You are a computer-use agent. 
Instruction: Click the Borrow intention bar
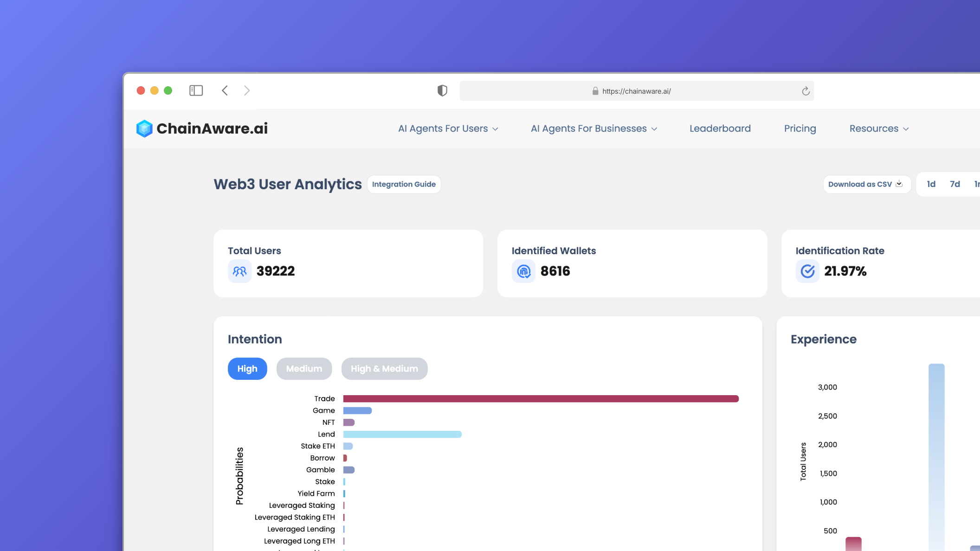coord(345,458)
